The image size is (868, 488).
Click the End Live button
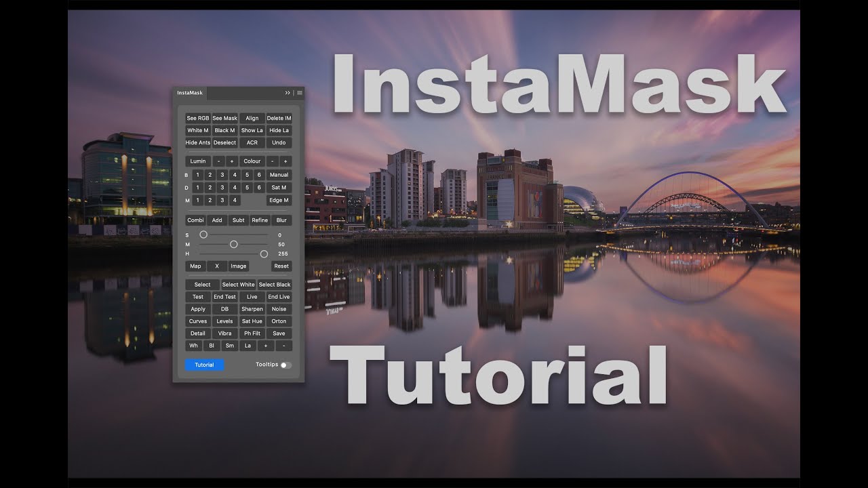point(279,297)
